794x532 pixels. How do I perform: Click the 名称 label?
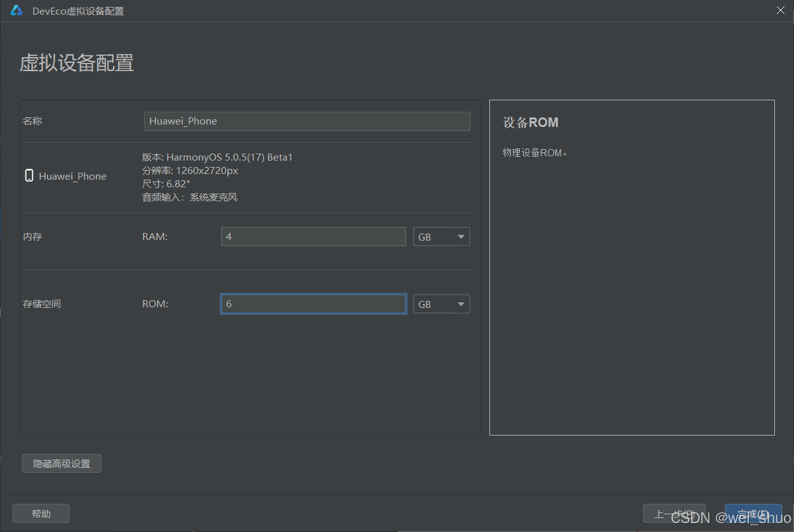(x=32, y=121)
